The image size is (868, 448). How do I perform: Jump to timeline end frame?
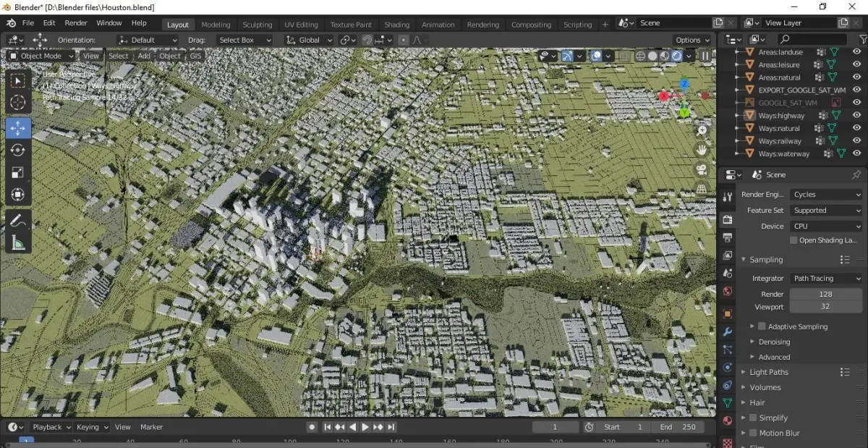391,427
